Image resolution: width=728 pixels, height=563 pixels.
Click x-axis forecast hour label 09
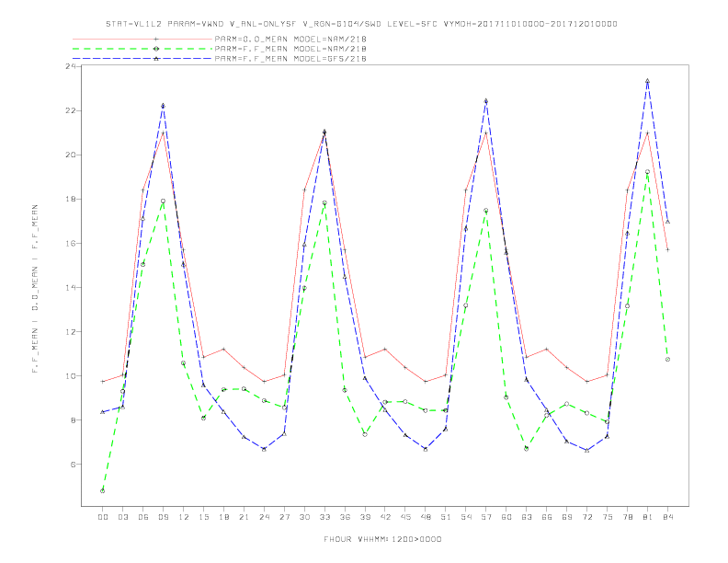click(163, 517)
